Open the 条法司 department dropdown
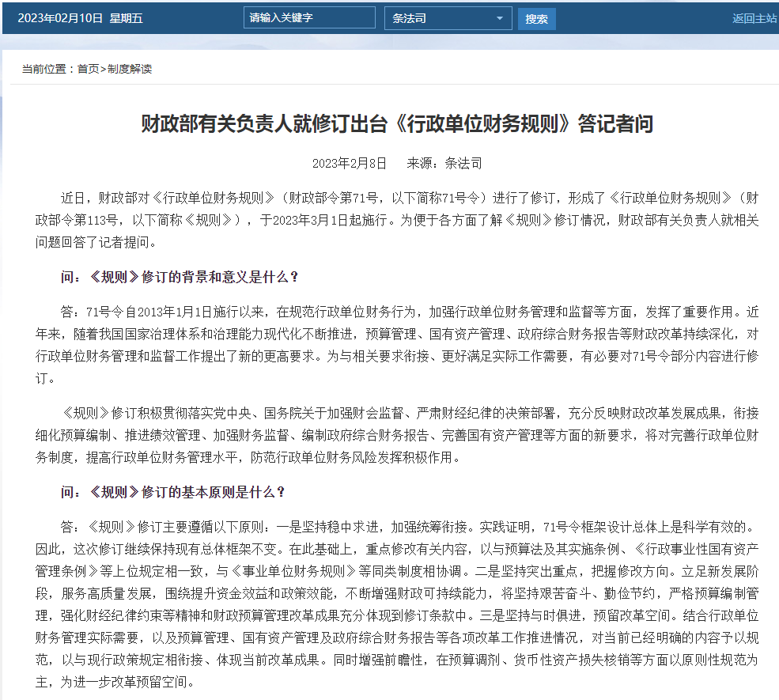The image size is (779, 700). click(x=448, y=18)
